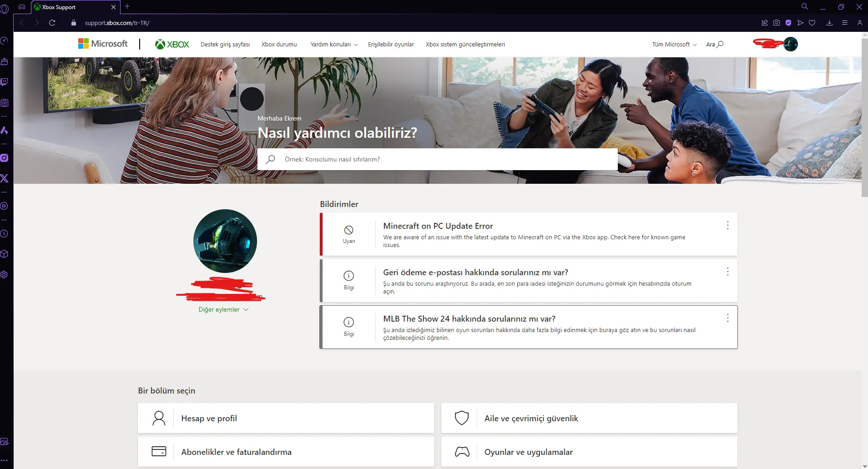Open the Abonelikler ve faturalandırma section
This screenshot has width=868, height=469.
(x=286, y=452)
